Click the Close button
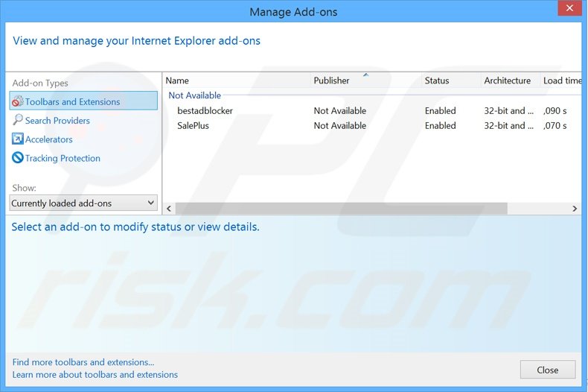Viewport: 588px width, 392px height. coord(548,370)
